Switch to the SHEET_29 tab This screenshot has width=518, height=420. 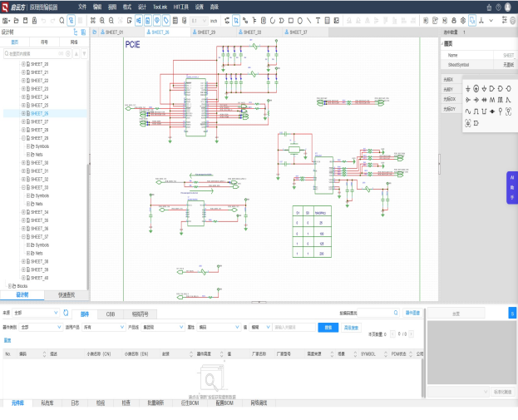click(x=206, y=32)
